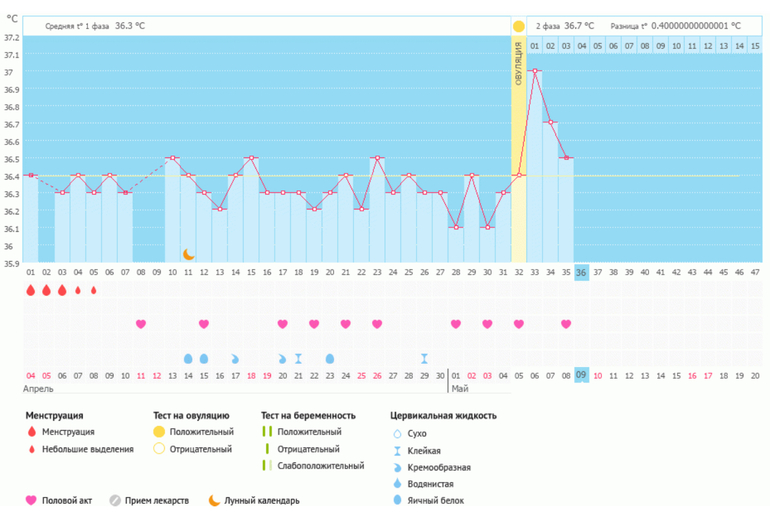Select the menstruation drop on cycle day 01

30,290
